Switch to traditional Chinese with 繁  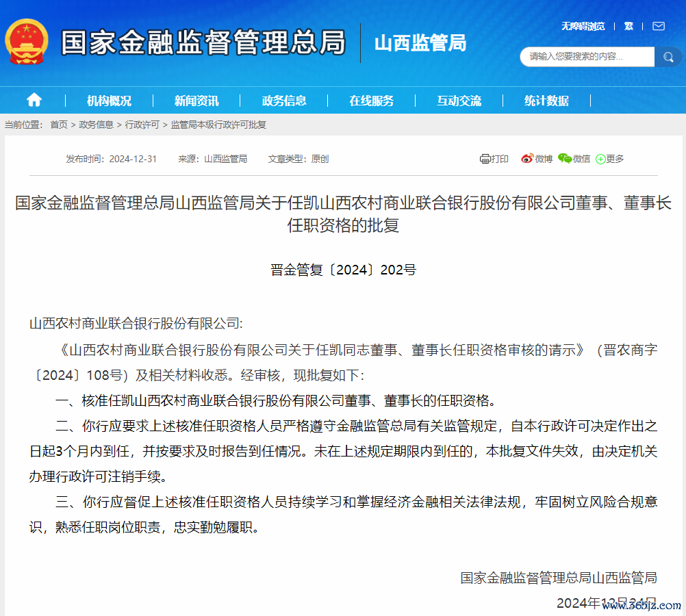click(628, 26)
